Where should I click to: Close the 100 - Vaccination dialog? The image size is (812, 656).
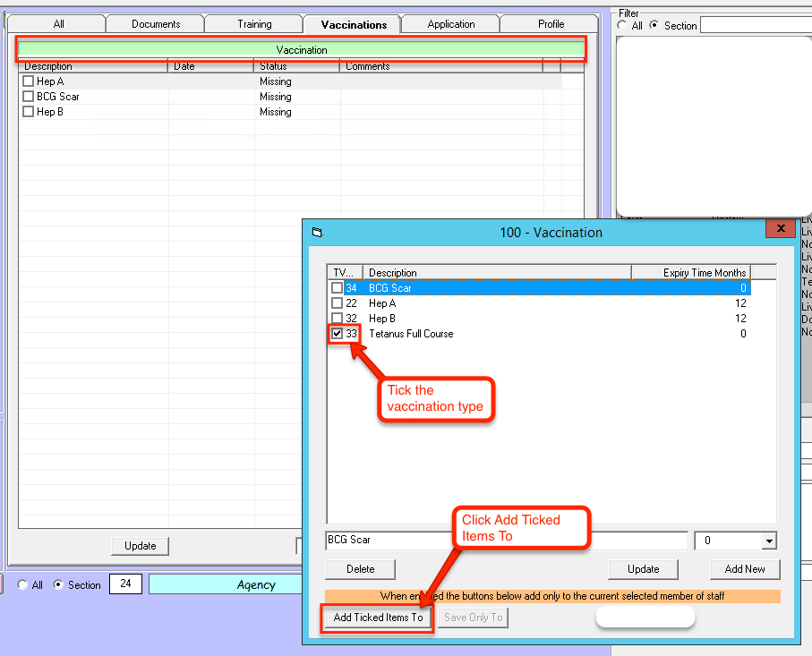pos(781,229)
